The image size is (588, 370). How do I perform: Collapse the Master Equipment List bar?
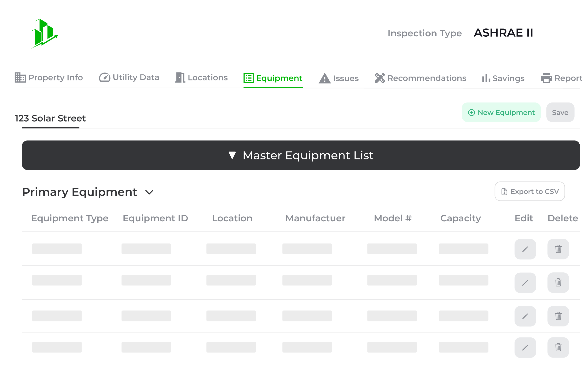(x=301, y=155)
